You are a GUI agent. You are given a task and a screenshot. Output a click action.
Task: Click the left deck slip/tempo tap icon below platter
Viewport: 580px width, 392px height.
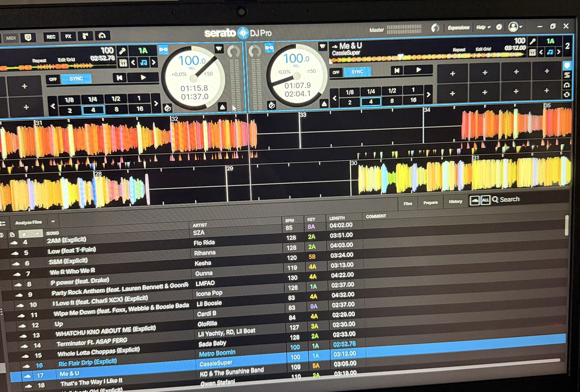click(x=168, y=107)
